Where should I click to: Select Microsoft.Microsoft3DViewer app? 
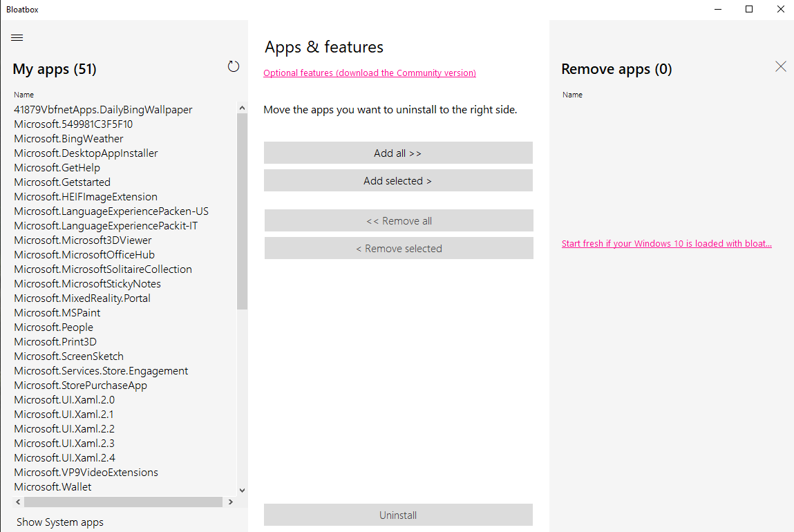click(x=83, y=240)
